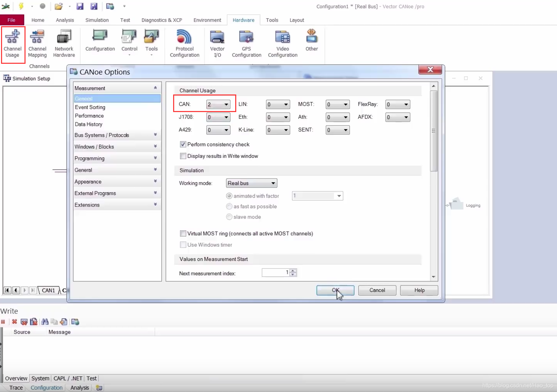Expand the External Programs section
Screen dimensions: 557x392
(117, 193)
